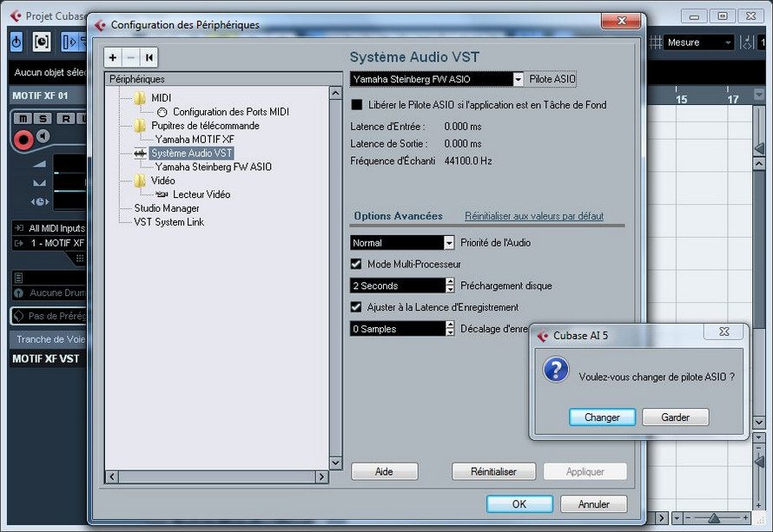Image resolution: width=773 pixels, height=532 pixels.
Task: Open the Priorité de l'Audio dropdown
Action: click(x=449, y=243)
